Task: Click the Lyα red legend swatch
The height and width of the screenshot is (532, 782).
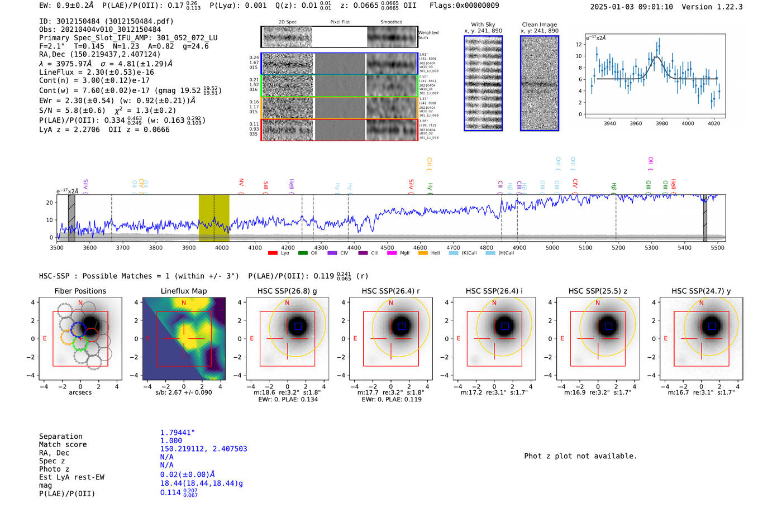Action: [273, 253]
